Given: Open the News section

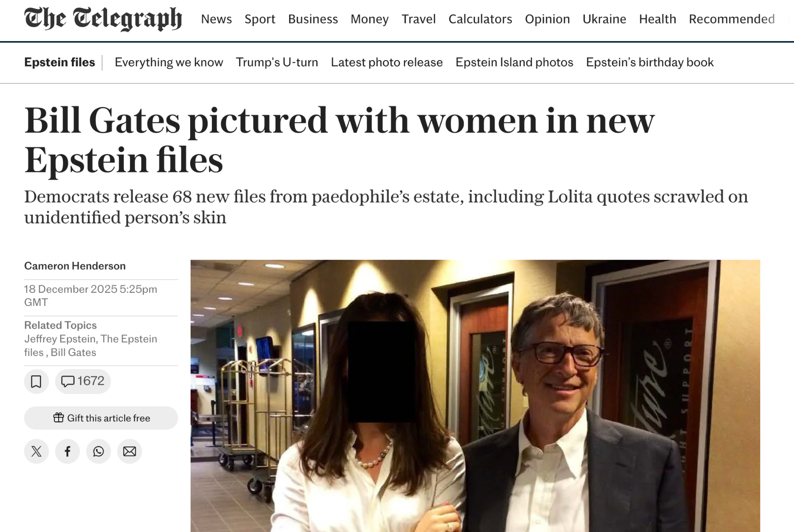Looking at the screenshot, I should click(216, 19).
